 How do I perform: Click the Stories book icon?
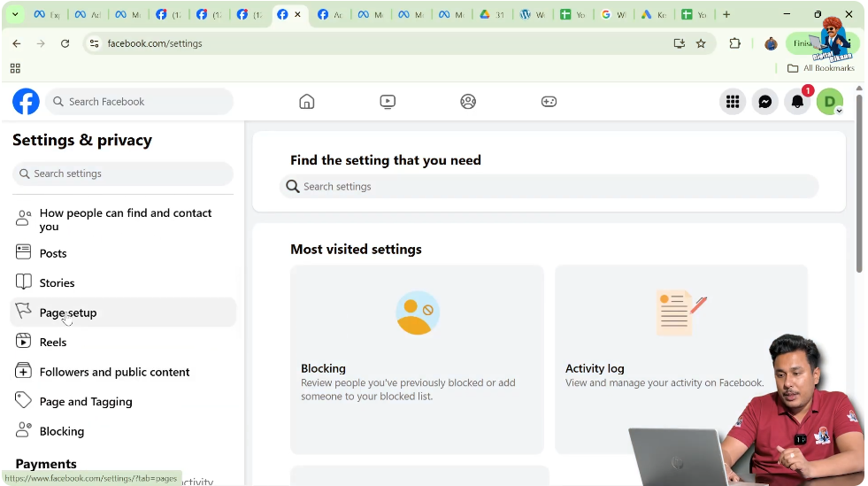coord(23,282)
